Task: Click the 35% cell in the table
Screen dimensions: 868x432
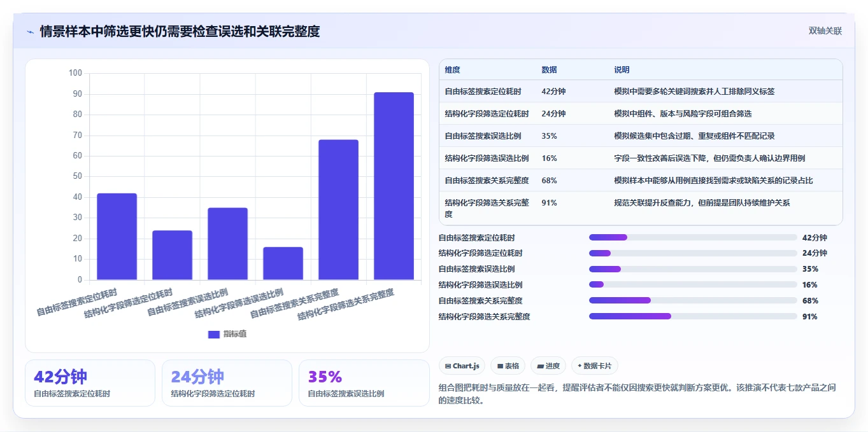Action: click(549, 136)
